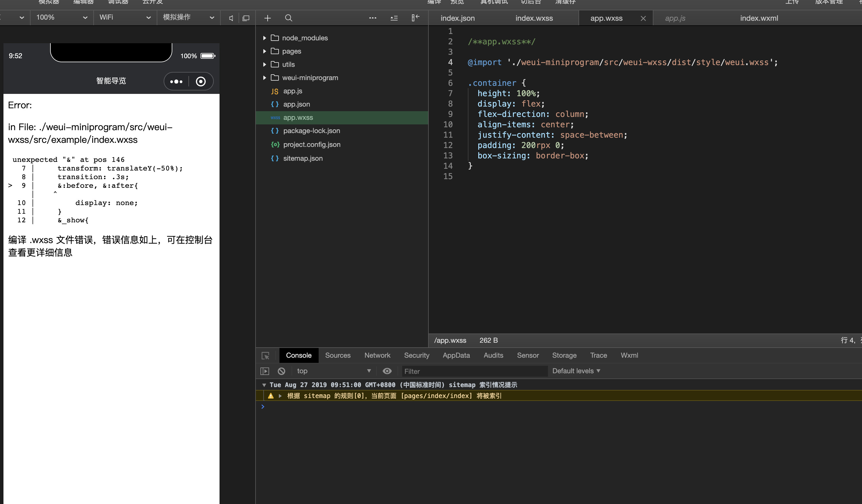Click the file tree list-layout icon
This screenshot has height=504, width=862.
(394, 18)
